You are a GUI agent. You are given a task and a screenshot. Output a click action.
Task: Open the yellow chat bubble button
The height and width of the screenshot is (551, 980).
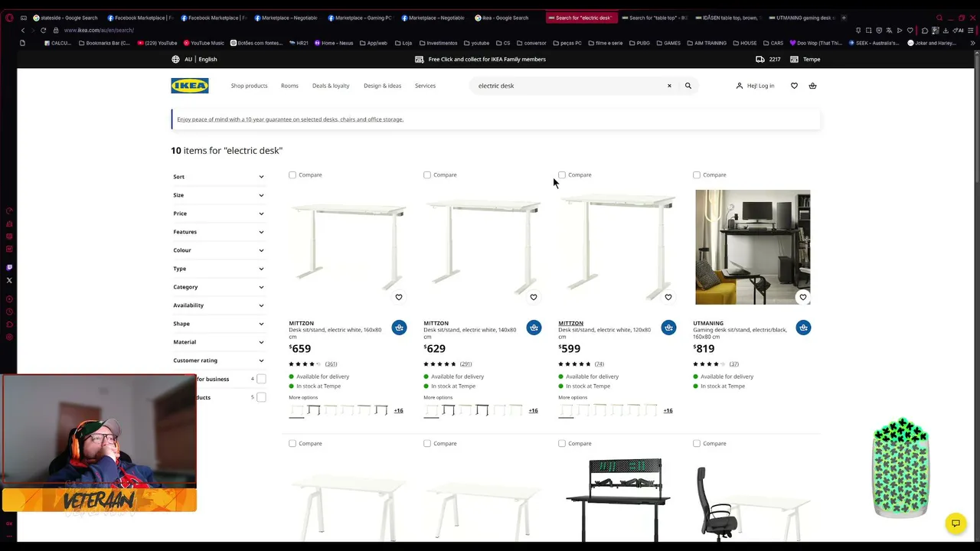[x=955, y=523]
